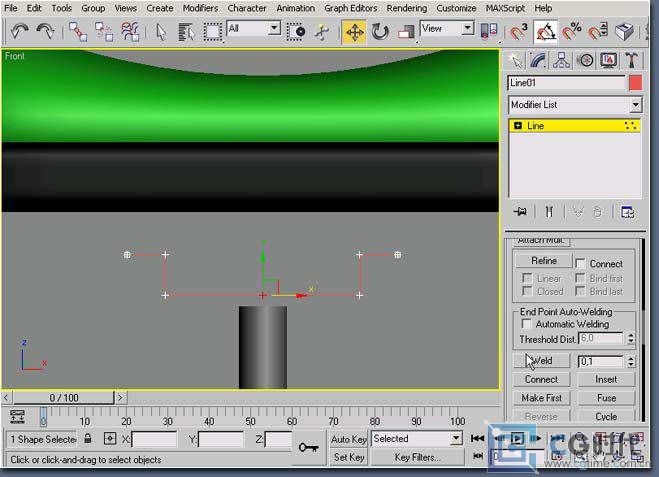The width and height of the screenshot is (659, 477).
Task: Click the Undo arrow icon
Action: coord(19,32)
